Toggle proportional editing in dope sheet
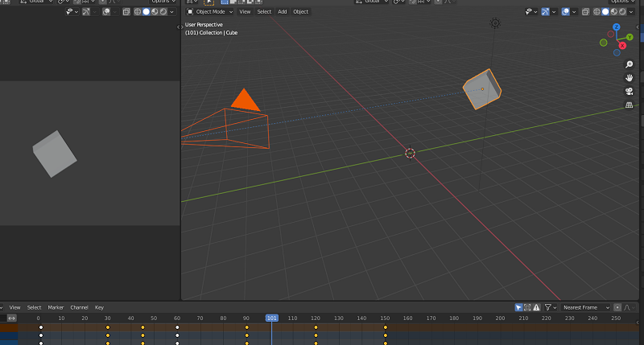Screen dimensions: 644x345 pyautogui.click(x=617, y=307)
